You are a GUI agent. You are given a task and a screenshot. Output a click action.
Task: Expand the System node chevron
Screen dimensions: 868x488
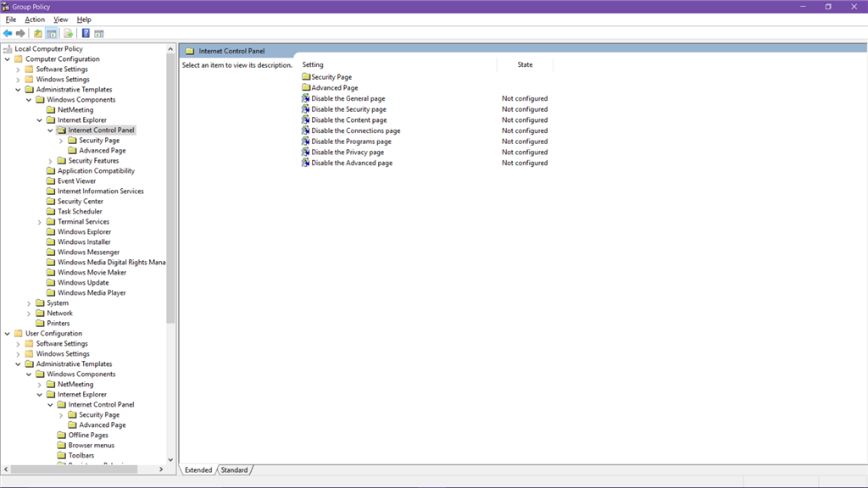[29, 302]
